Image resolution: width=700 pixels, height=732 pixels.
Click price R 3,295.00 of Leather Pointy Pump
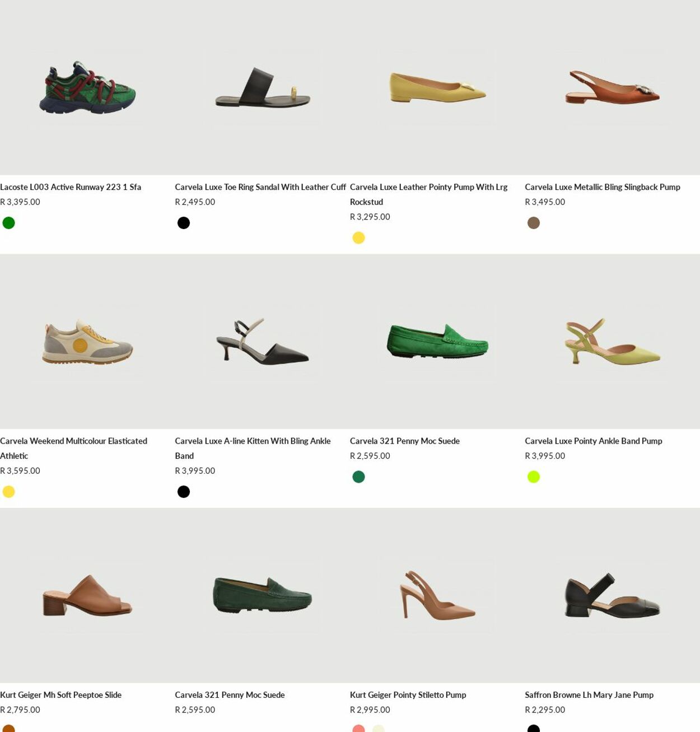370,217
